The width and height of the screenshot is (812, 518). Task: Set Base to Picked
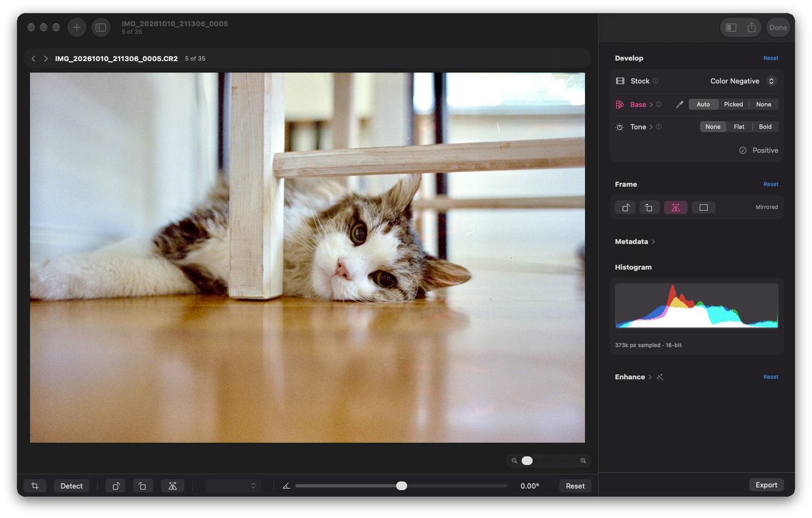coord(733,104)
